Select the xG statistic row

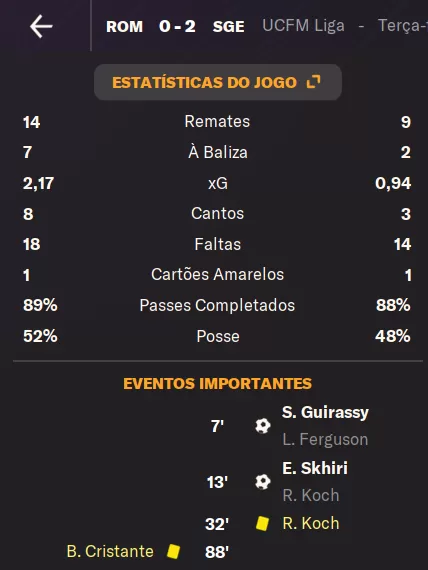tap(217, 183)
